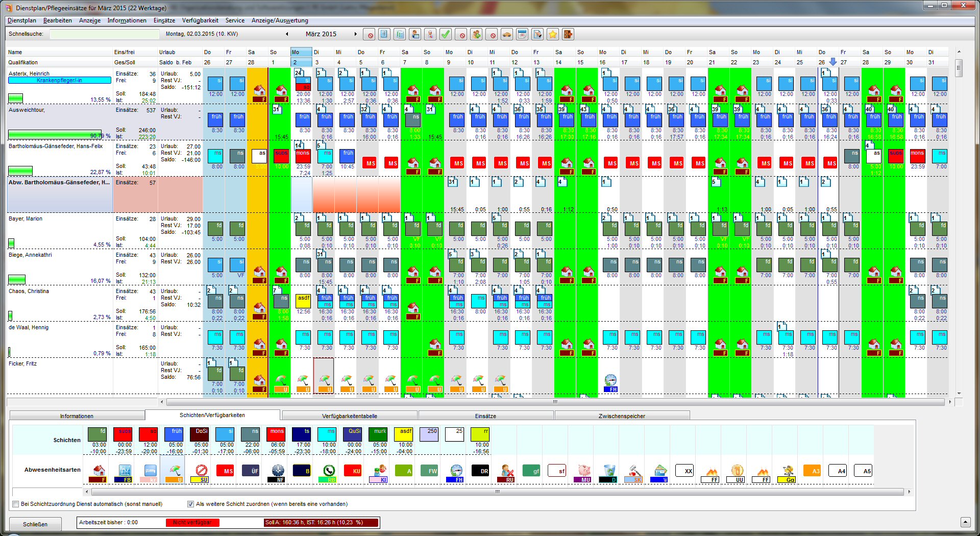Switch to the Zwischenspeicher tab

[621, 416]
